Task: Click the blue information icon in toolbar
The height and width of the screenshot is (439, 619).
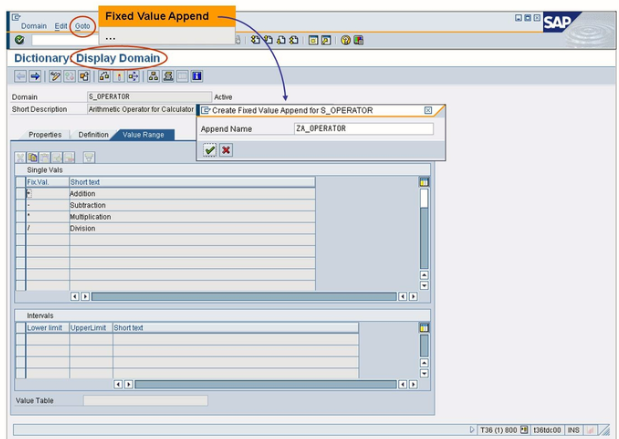Action: [x=197, y=76]
